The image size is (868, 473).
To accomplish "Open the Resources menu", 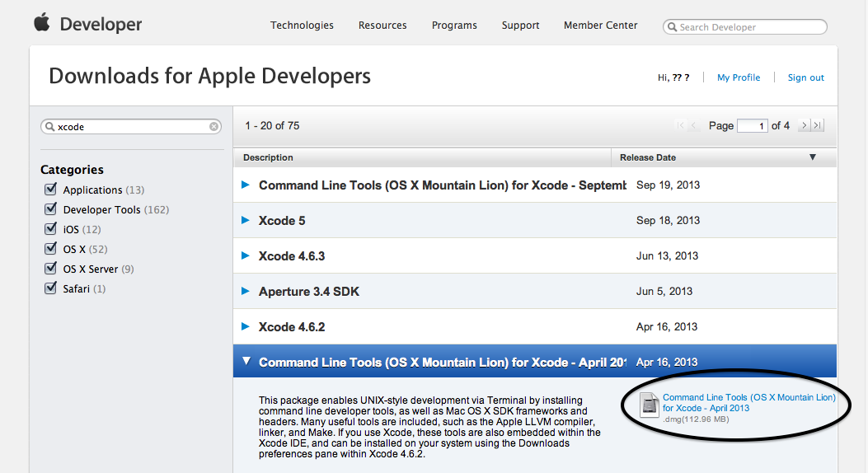I will [382, 26].
